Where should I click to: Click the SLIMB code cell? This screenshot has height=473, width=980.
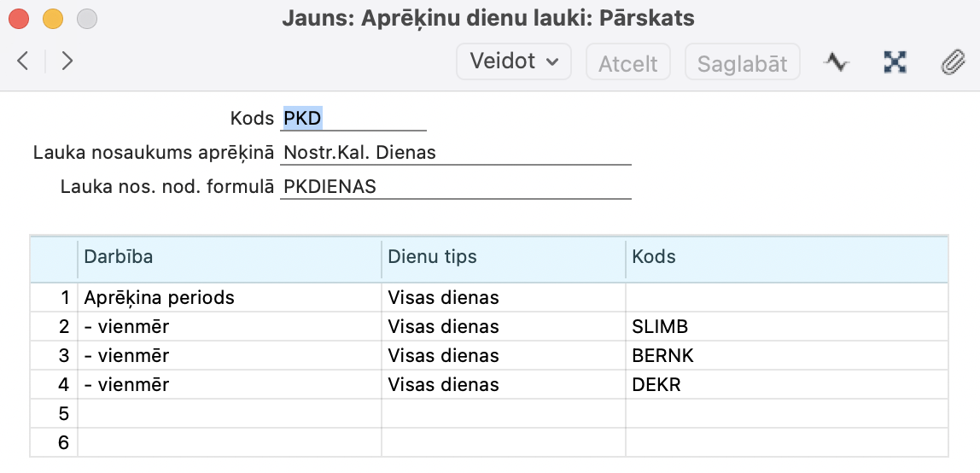pos(785,327)
